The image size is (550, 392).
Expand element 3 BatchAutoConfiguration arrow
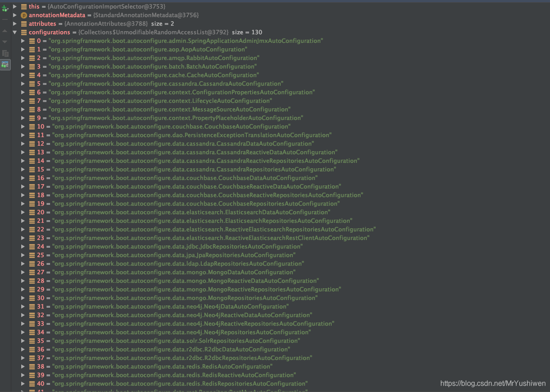click(23, 67)
